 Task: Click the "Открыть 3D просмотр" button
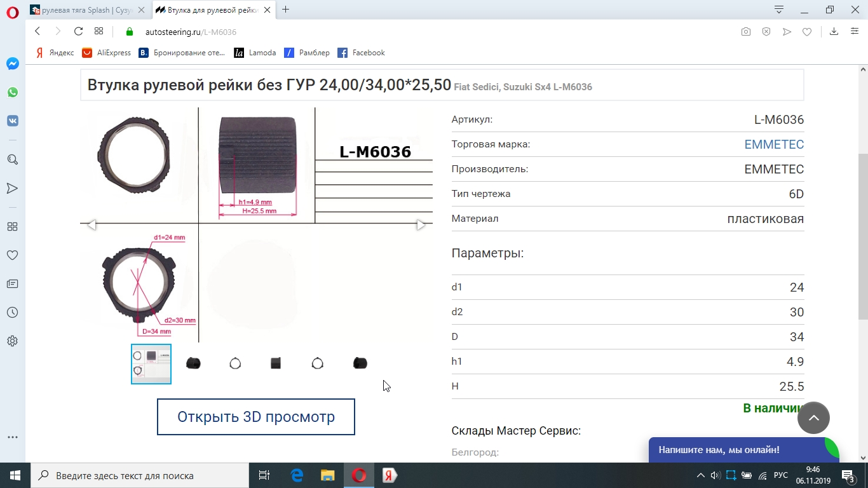[255, 417]
